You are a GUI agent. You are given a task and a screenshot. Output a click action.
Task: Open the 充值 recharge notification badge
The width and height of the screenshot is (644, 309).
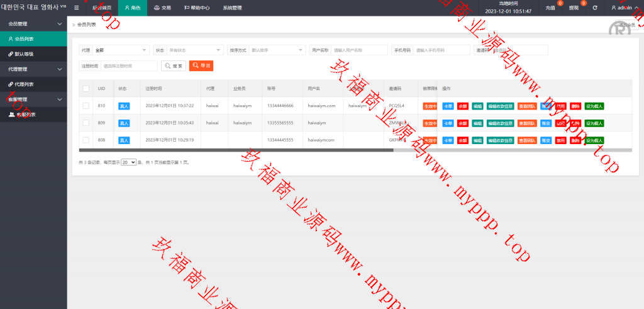click(552, 8)
